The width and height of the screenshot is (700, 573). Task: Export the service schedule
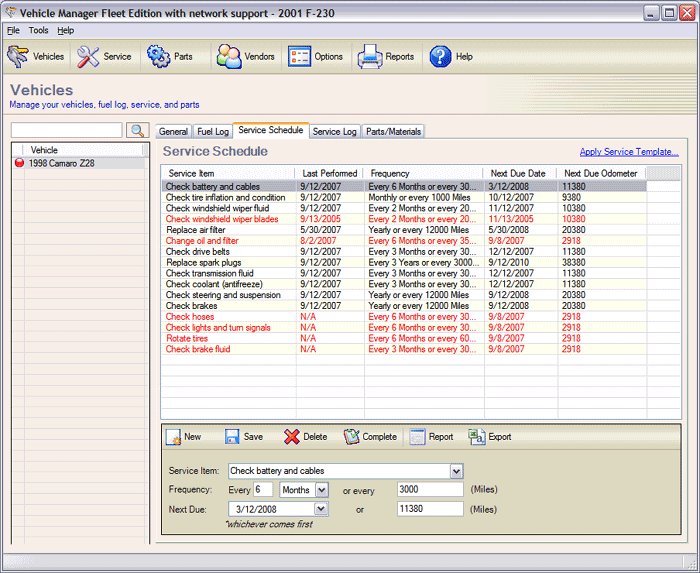click(x=490, y=437)
